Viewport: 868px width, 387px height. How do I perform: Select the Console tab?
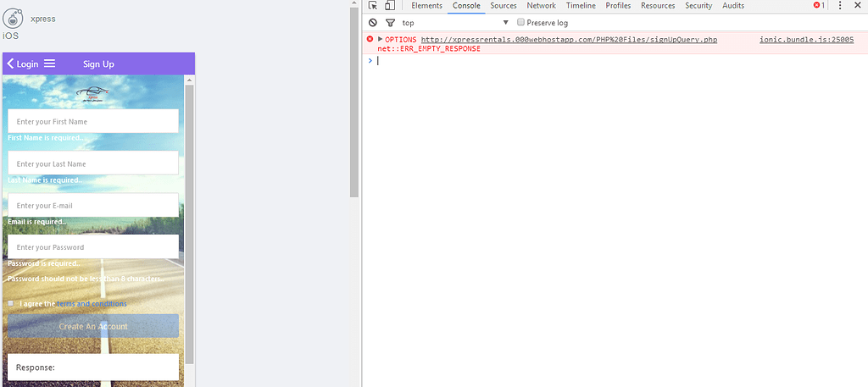tap(467, 6)
